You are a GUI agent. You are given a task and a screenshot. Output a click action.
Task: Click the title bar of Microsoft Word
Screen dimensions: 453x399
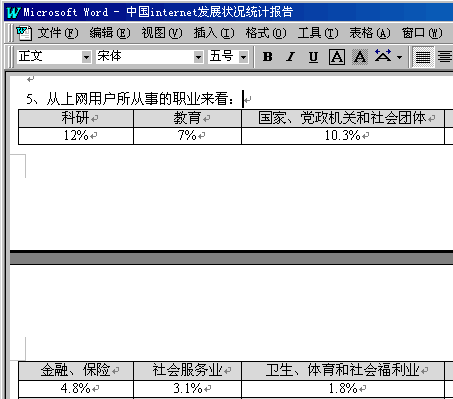pos(228,12)
